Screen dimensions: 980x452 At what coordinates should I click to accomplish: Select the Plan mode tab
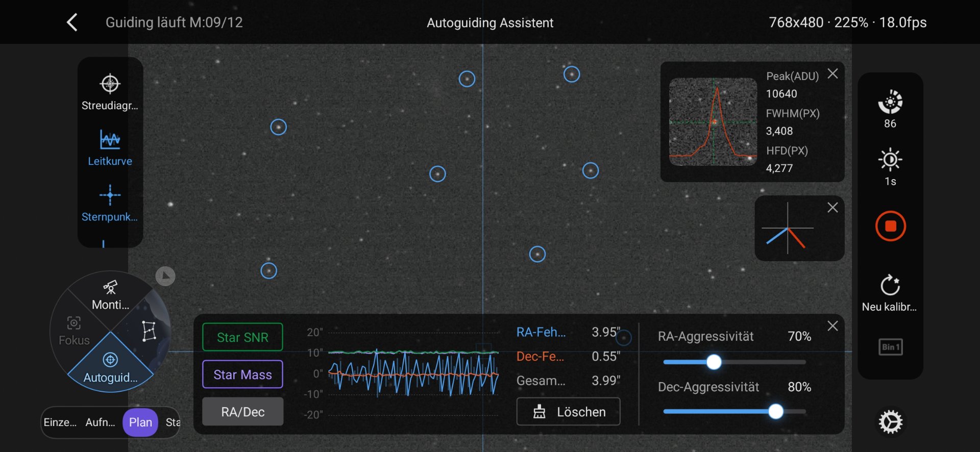140,422
